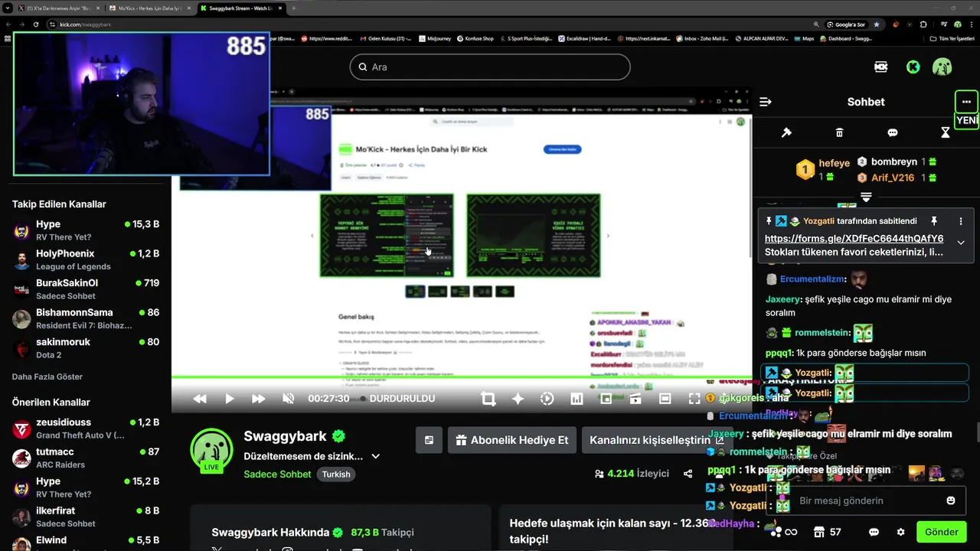Click the MDK extension icon in header
This screenshot has width=980, height=551.
[x=881, y=67]
